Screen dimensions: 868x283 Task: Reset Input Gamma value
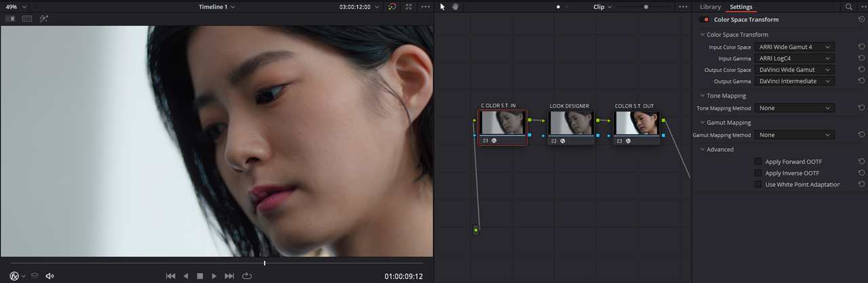[x=861, y=58]
